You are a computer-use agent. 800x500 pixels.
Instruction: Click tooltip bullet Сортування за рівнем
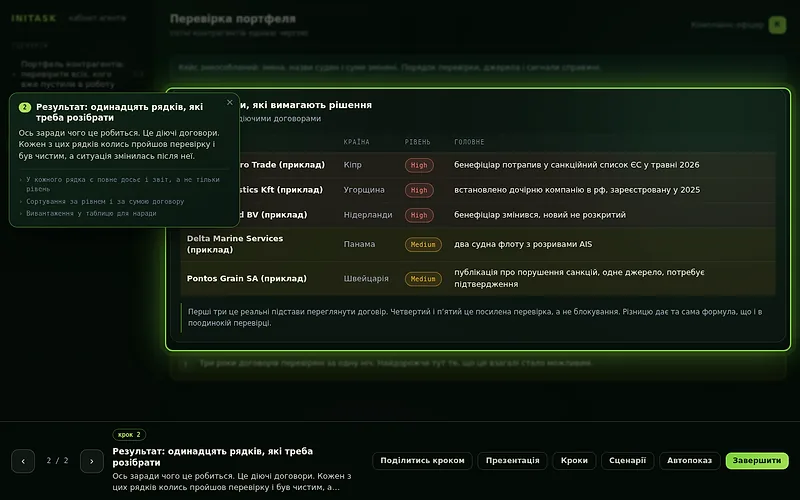[x=105, y=202]
